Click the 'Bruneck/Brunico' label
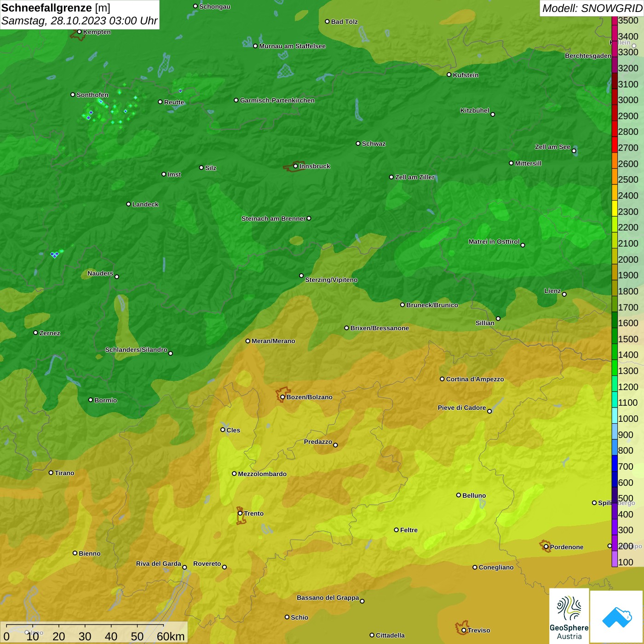Viewport: 644px width, 644px height. pos(432,305)
